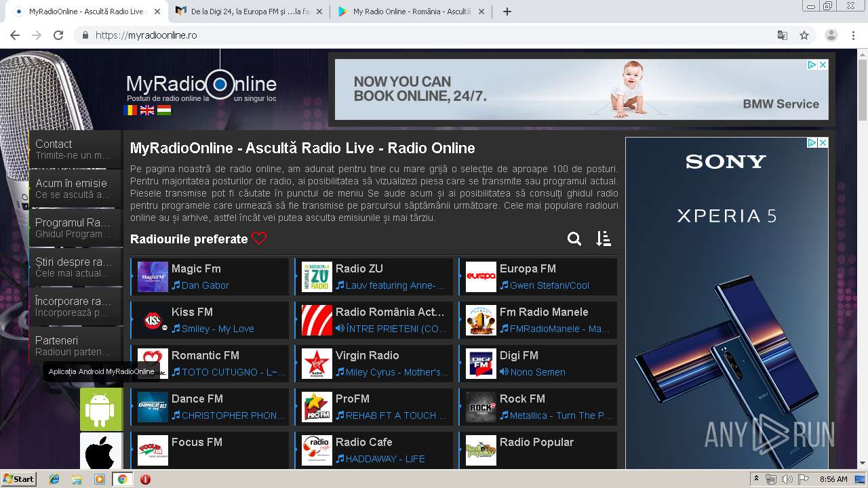Click the Sony Xperia 5 ad
868x488 pixels.
pyautogui.click(x=726, y=303)
